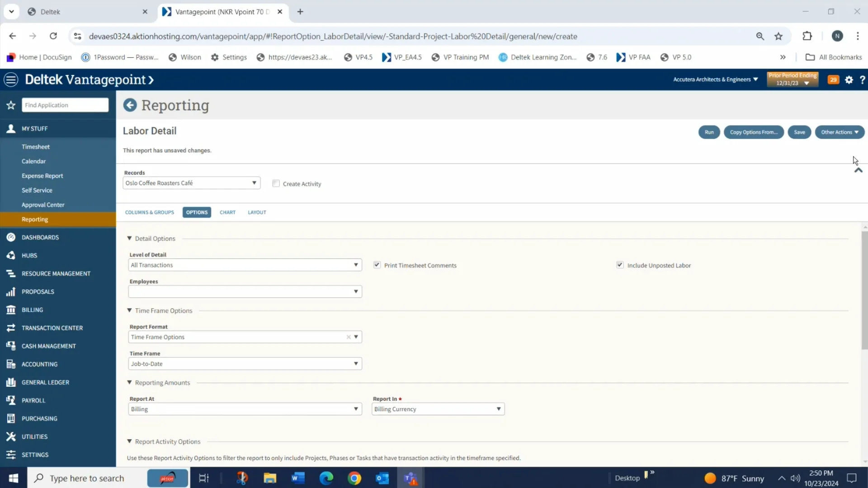Open the notifications badge showing 29
Image resolution: width=868 pixels, height=488 pixels.
coord(833,80)
